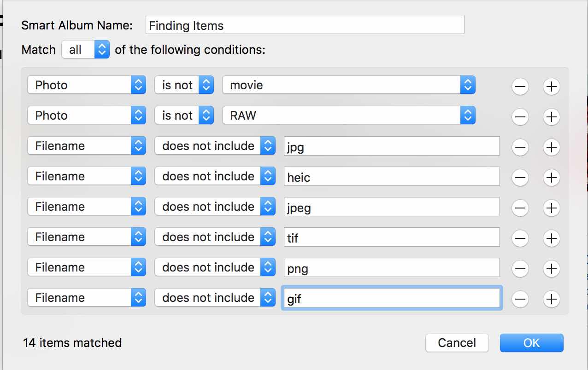Remove the movie condition with minus button
The width and height of the screenshot is (588, 370).
click(x=520, y=86)
